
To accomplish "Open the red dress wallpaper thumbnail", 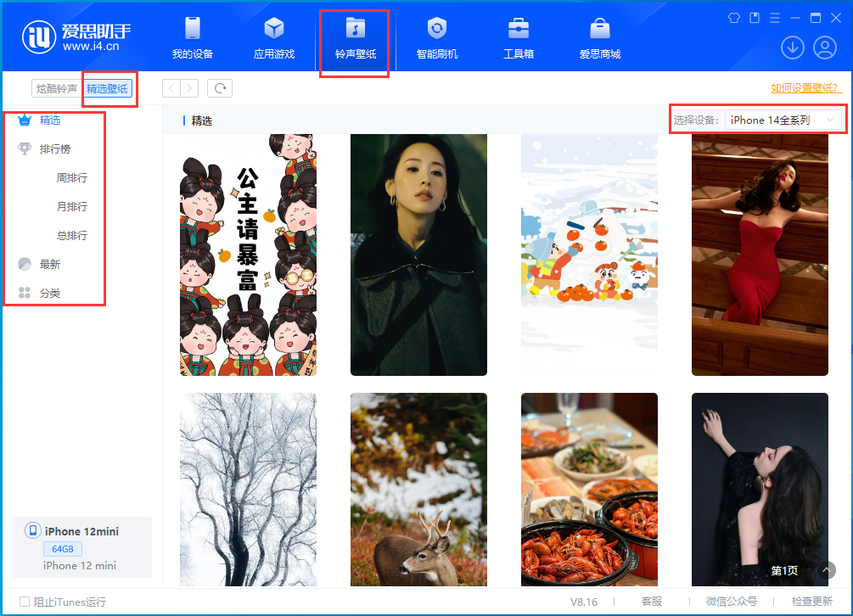I will (760, 255).
